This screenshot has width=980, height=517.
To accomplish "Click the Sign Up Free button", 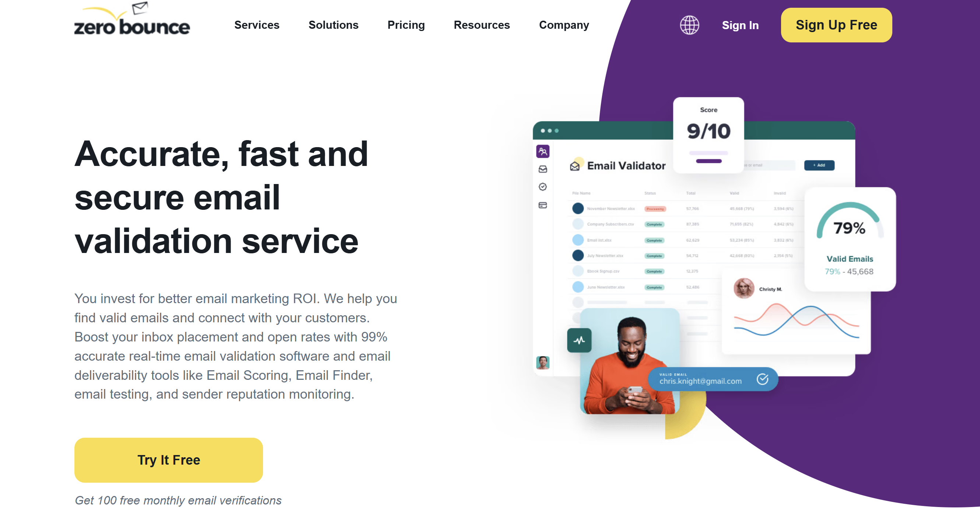I will tap(837, 25).
